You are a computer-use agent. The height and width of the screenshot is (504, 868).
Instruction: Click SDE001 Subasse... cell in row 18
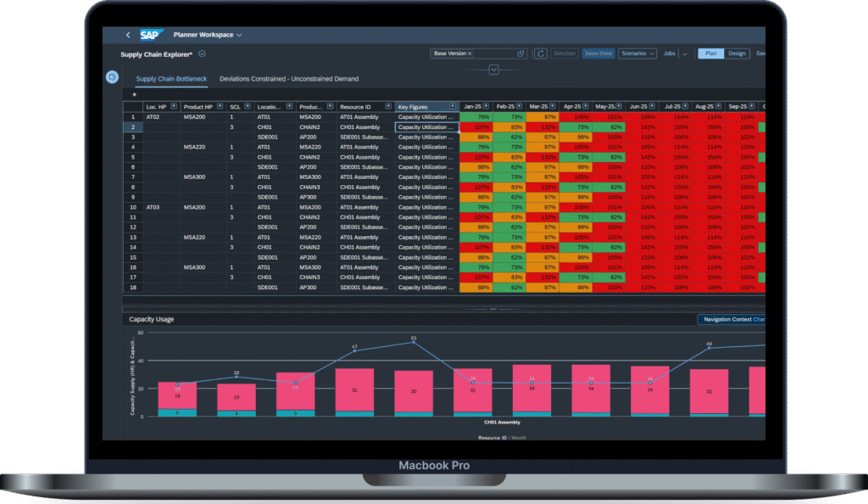364,288
